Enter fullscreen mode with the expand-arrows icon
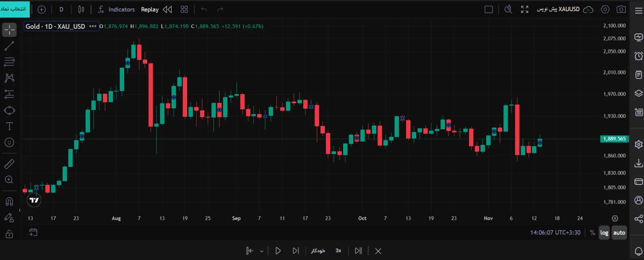The image size is (644, 260). coord(524,9)
